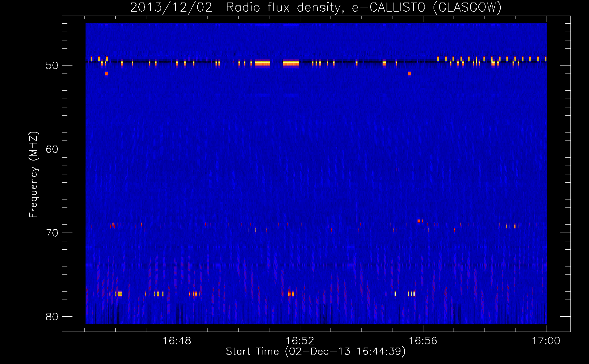
Task: Click the 80 frequency tick label
Action: pos(52,317)
